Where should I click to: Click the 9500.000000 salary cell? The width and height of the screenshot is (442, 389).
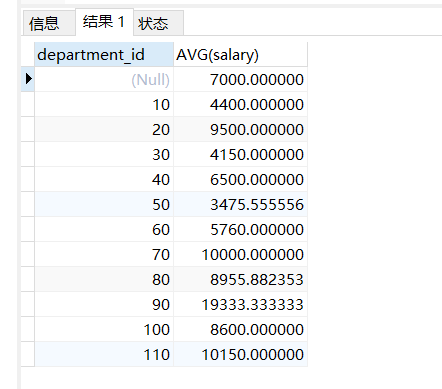[240, 129]
